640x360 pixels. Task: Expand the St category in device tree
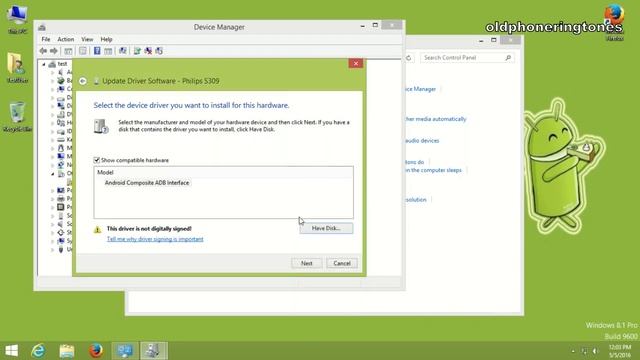tap(52, 232)
